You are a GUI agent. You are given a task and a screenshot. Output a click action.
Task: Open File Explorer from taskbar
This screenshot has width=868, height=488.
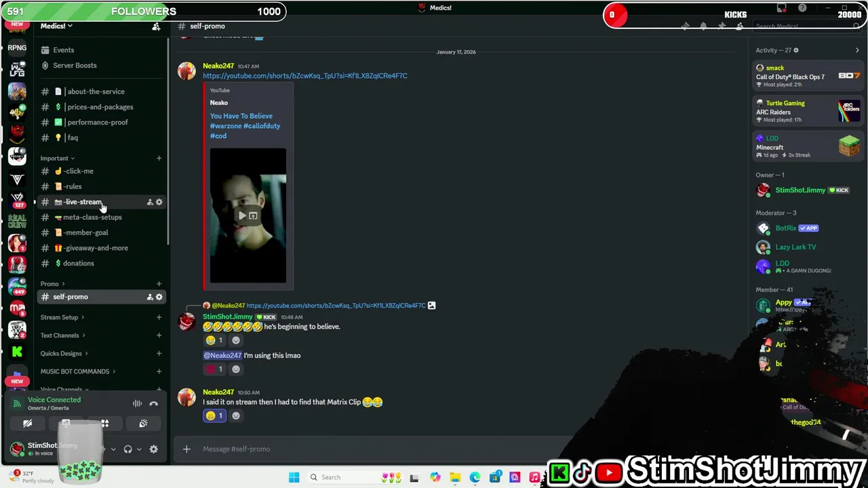click(455, 477)
